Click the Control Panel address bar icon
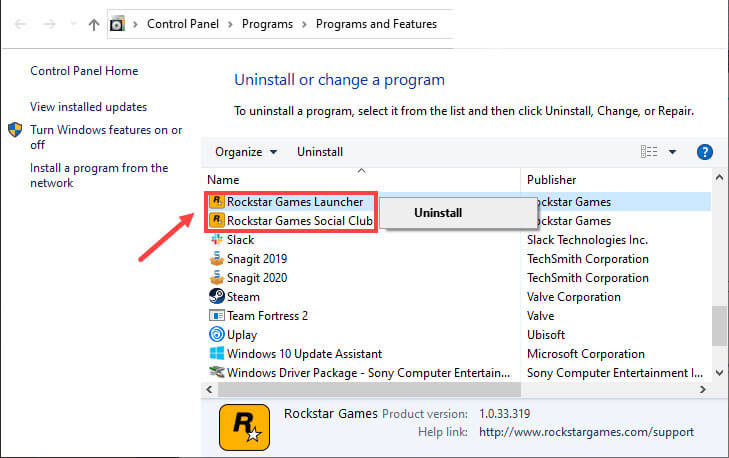Viewport: 729px width, 458px height. (x=117, y=24)
